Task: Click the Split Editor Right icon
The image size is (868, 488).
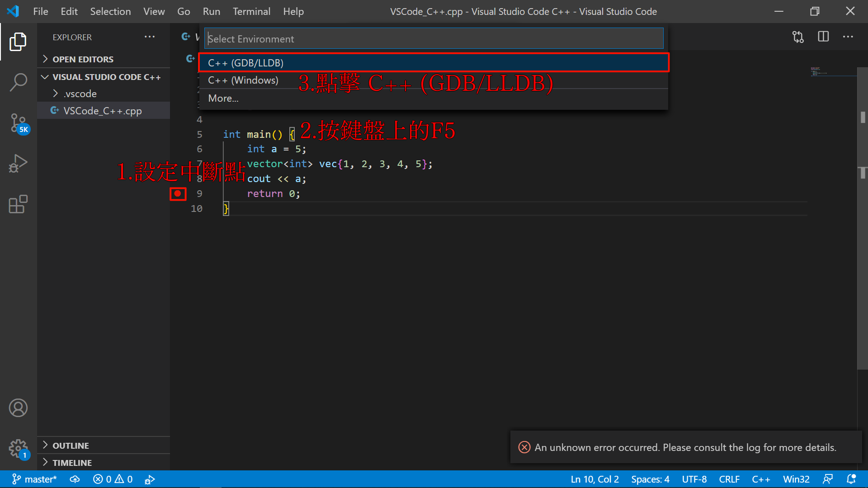Action: [x=823, y=37]
